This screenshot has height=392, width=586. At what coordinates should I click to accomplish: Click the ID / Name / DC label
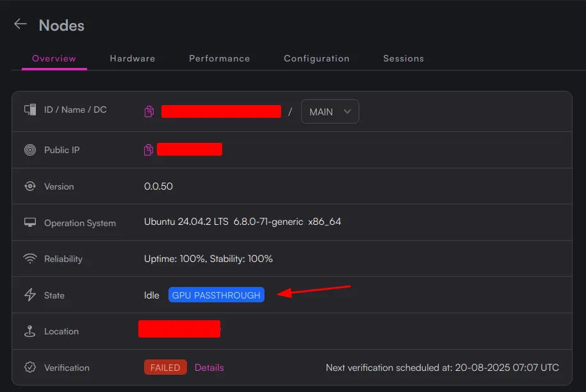[x=75, y=110]
